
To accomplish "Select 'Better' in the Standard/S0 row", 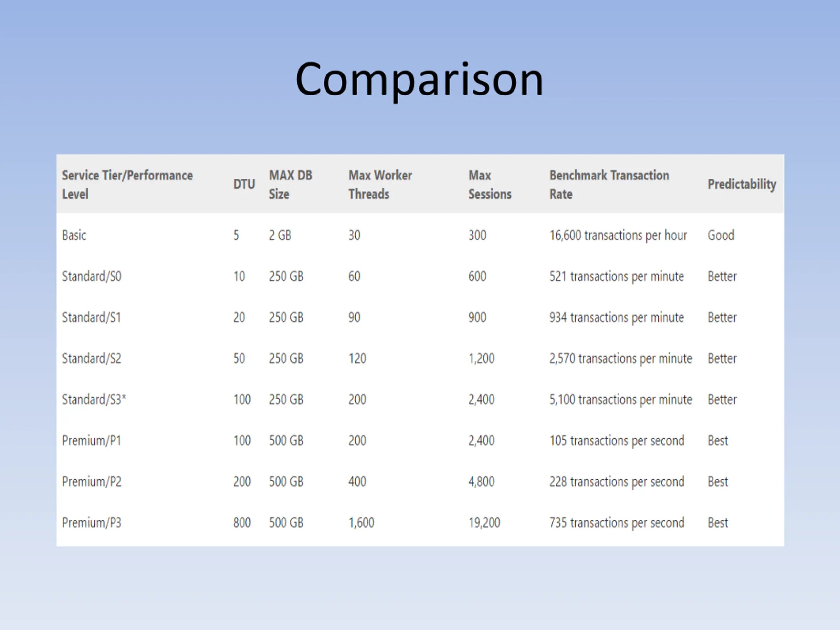I will (x=722, y=276).
